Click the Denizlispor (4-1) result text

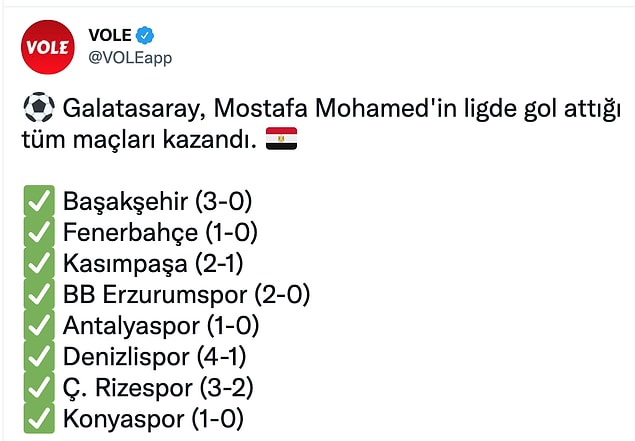pyautogui.click(x=154, y=357)
